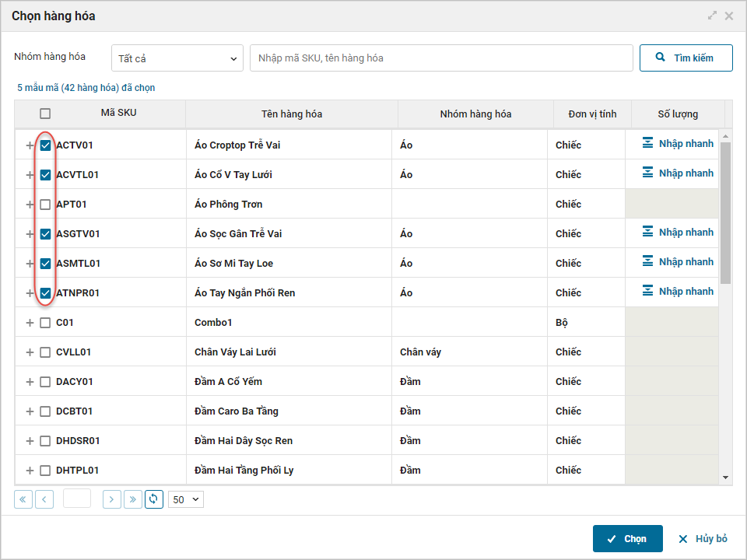Click quick entry icon for ATNPR01 row
The height and width of the screenshot is (560, 747).
coord(647,291)
